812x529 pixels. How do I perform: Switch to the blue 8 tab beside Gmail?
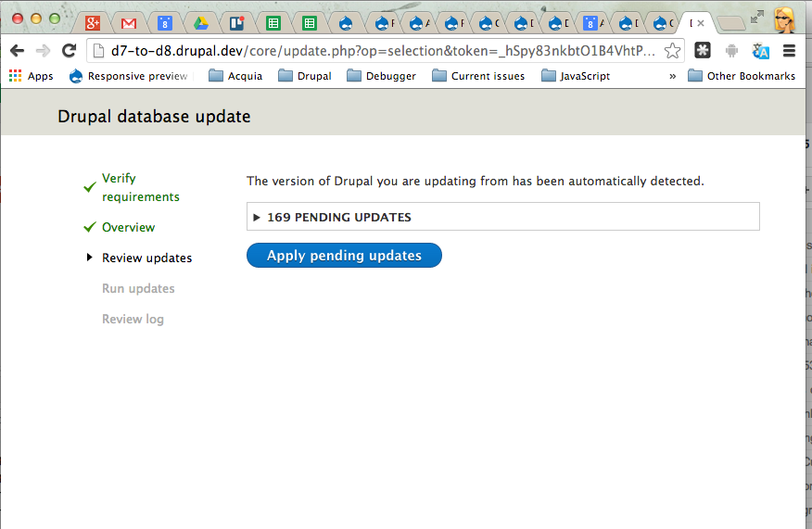(165, 23)
